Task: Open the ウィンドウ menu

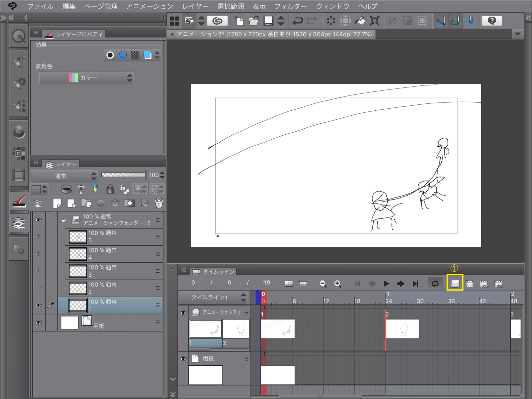Action: tap(333, 6)
